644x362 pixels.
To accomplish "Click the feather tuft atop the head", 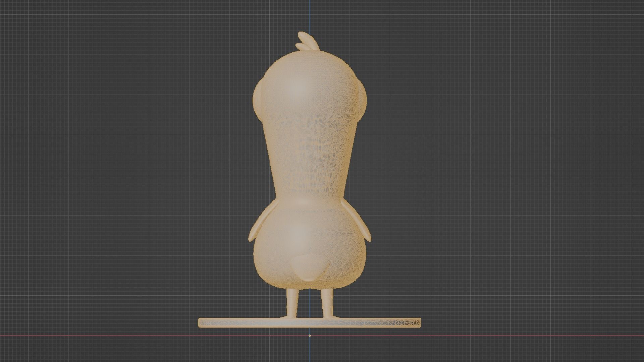I will pos(307,42).
